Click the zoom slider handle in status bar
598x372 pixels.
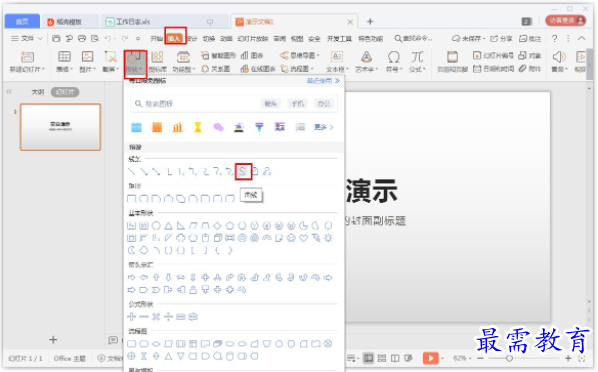pyautogui.click(x=509, y=359)
